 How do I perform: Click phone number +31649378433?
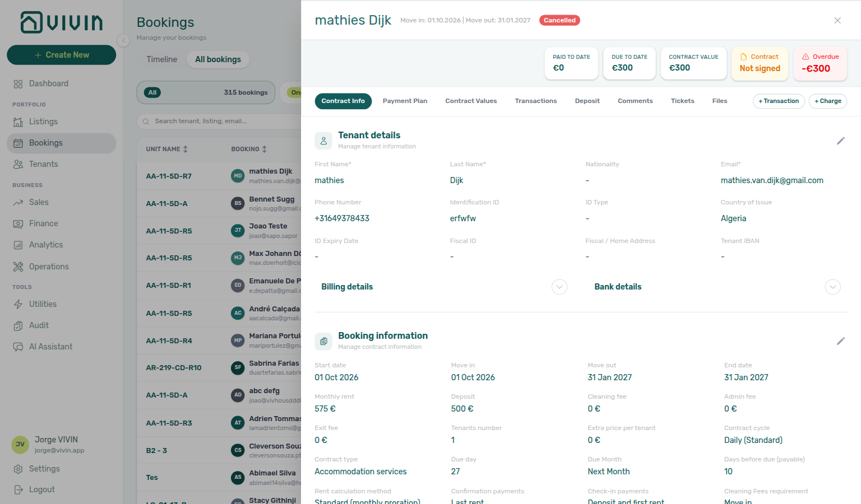click(x=342, y=218)
